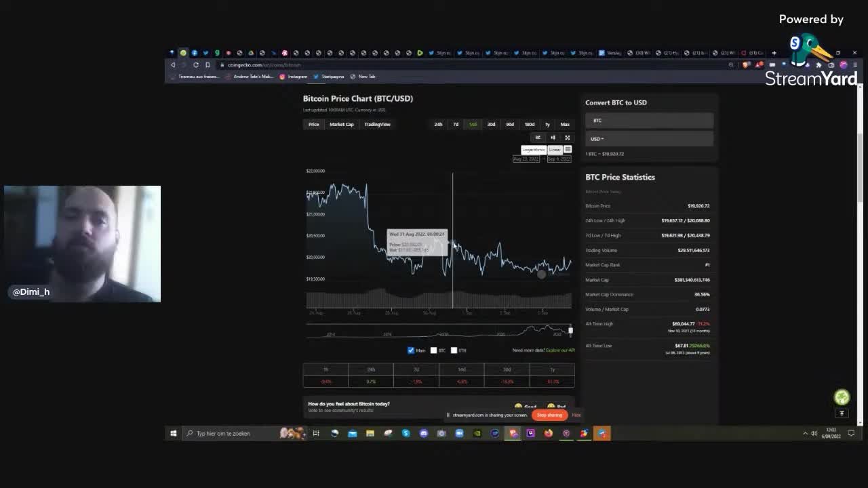Open the Startpagina bookmark
This screenshot has width=868, height=488.
click(328, 77)
